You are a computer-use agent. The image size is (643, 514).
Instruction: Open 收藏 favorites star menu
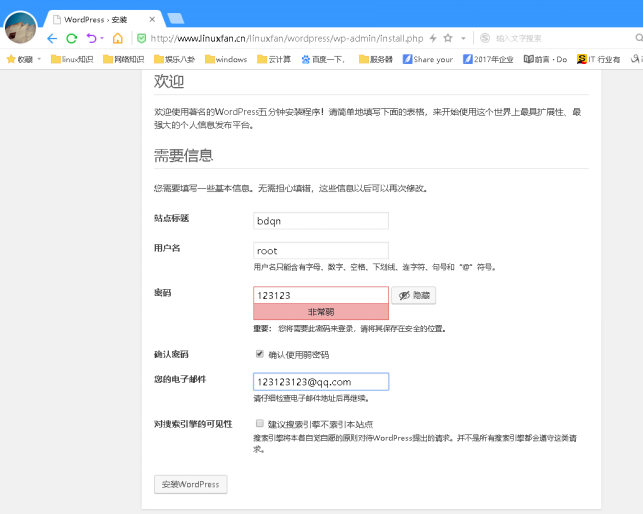(x=20, y=59)
